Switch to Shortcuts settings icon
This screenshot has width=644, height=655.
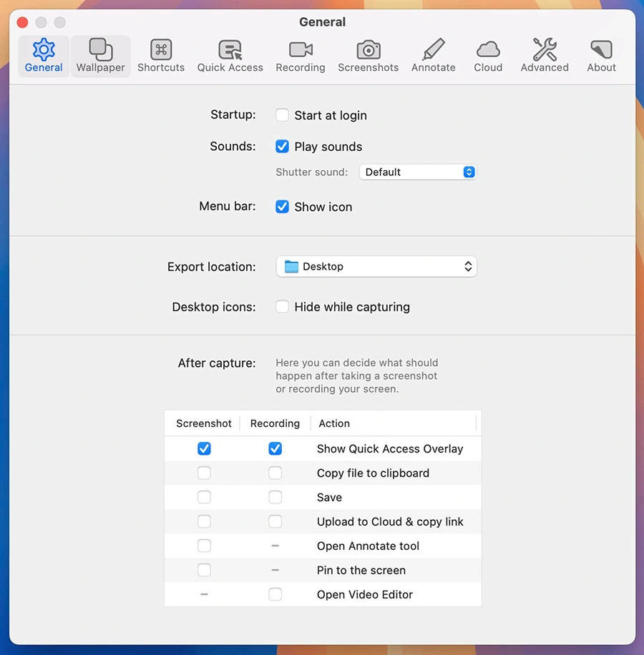(x=161, y=49)
